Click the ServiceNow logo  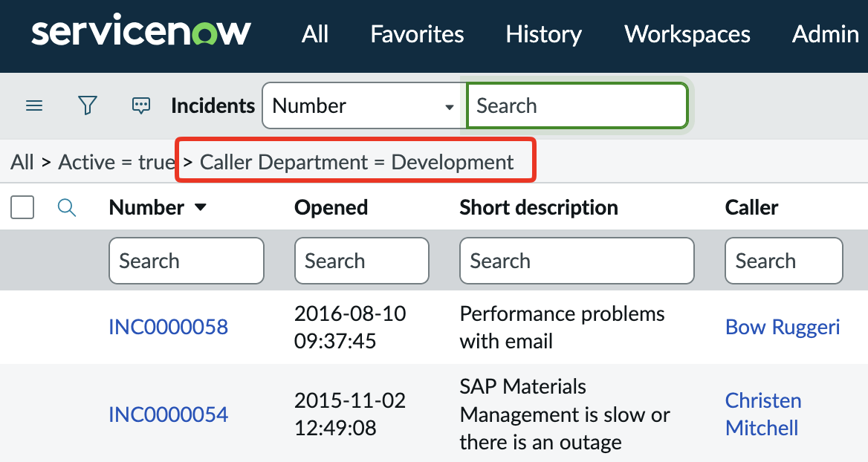coord(141,34)
